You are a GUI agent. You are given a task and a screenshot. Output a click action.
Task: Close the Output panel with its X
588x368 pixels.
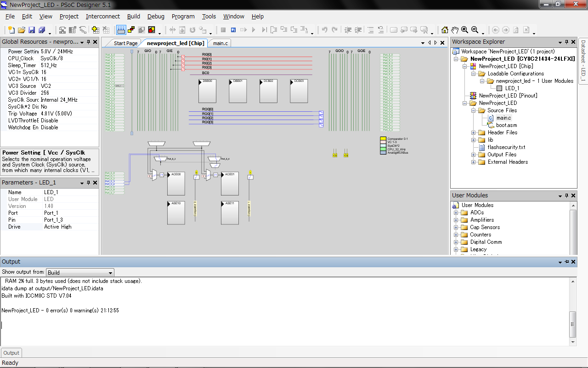[574, 262]
